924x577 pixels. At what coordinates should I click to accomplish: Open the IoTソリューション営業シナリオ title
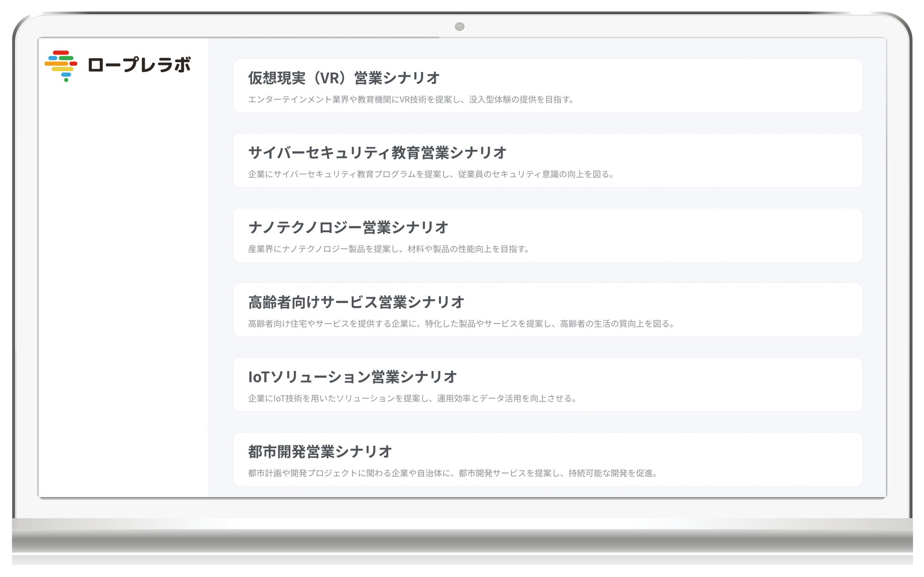pyautogui.click(x=352, y=377)
